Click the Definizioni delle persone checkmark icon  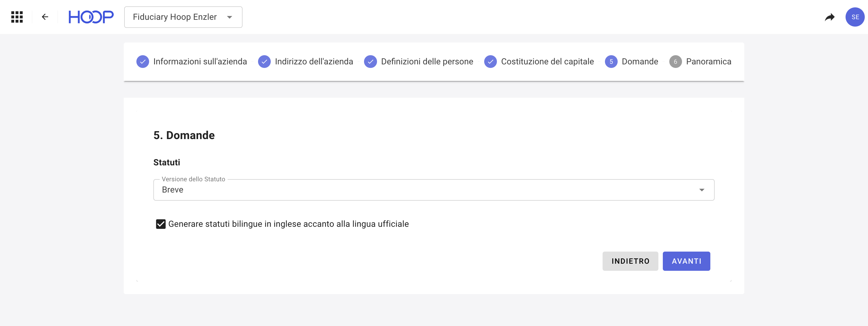coord(370,62)
